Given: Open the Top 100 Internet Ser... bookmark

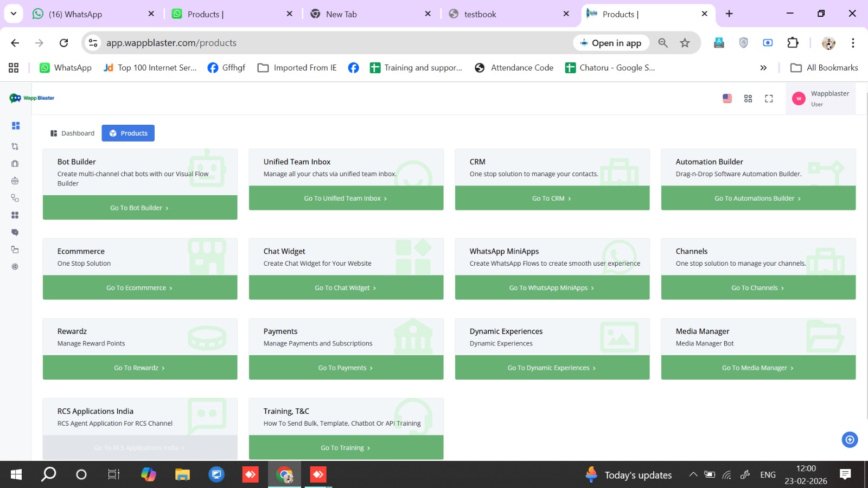Looking at the screenshot, I should (x=150, y=68).
